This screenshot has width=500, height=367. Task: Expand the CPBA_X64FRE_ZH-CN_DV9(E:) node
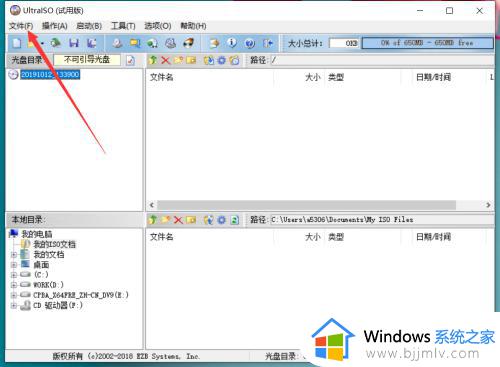click(14, 295)
